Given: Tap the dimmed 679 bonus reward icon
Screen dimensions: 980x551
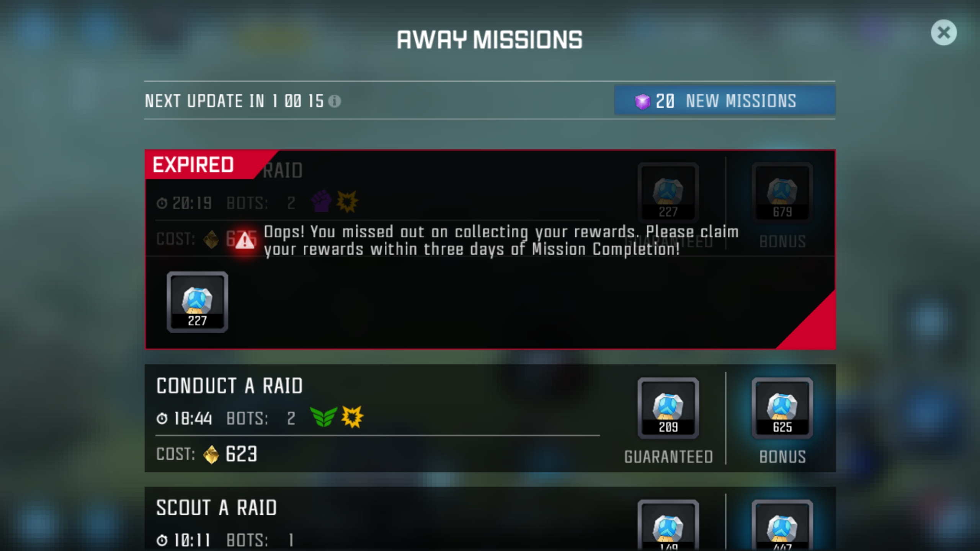Looking at the screenshot, I should point(782,192).
